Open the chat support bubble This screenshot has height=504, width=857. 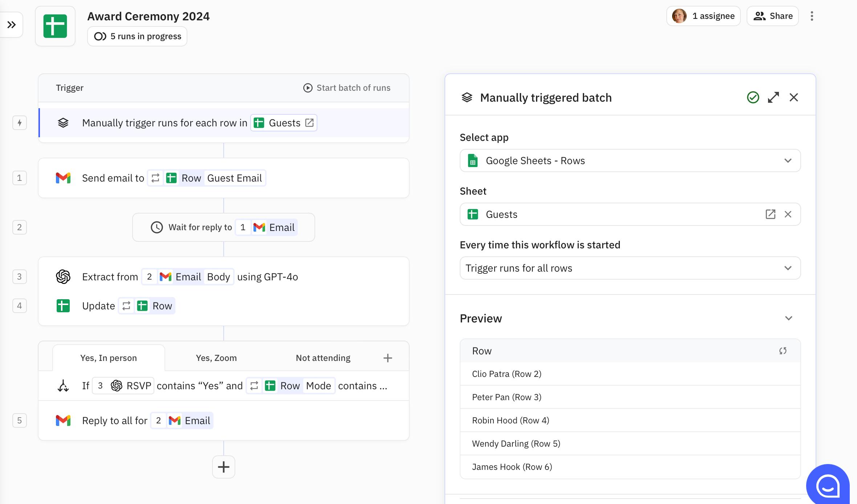[x=828, y=485]
